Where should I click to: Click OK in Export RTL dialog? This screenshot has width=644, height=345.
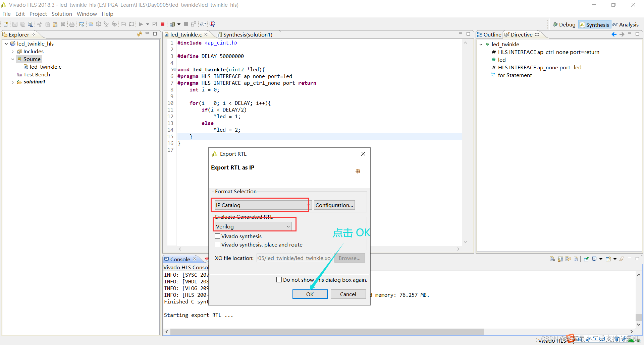[310, 294]
